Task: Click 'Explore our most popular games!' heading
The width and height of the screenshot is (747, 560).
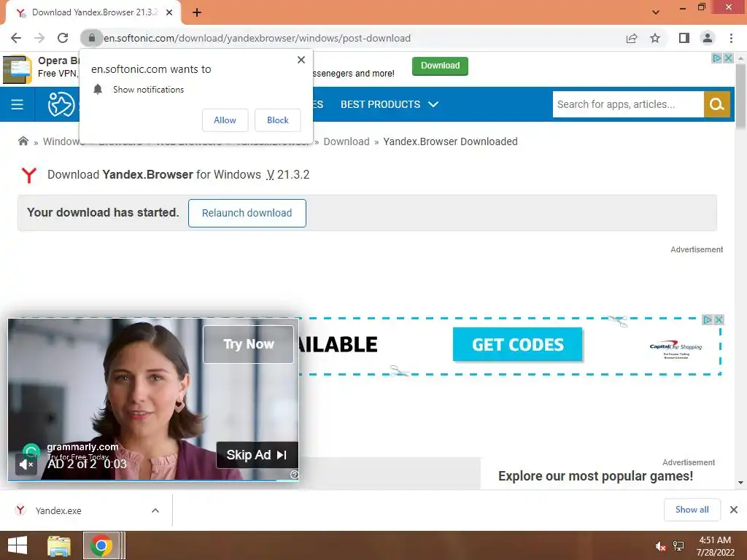Action: pyautogui.click(x=595, y=476)
